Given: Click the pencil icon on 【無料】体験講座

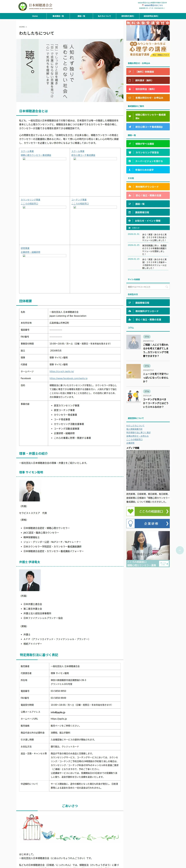Looking at the screenshot, I should [x=130, y=72].
